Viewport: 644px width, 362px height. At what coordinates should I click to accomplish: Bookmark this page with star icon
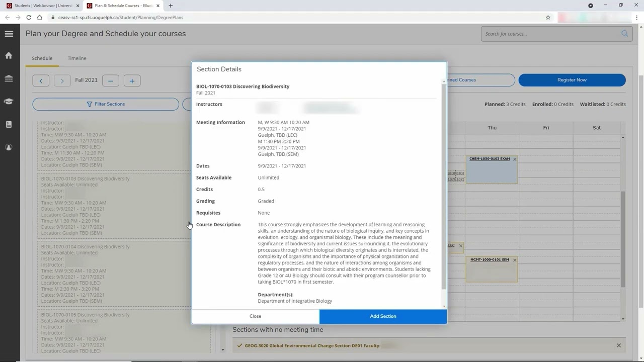pos(548,17)
